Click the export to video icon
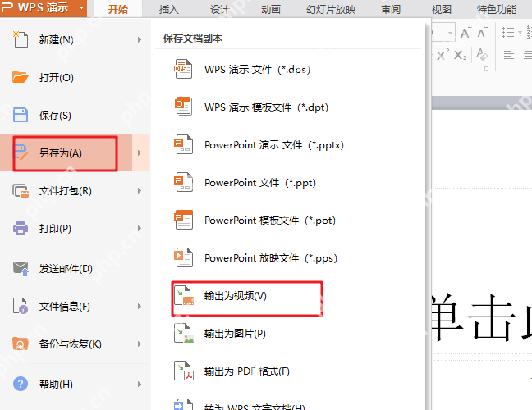The width and height of the screenshot is (532, 410). pyautogui.click(x=184, y=295)
